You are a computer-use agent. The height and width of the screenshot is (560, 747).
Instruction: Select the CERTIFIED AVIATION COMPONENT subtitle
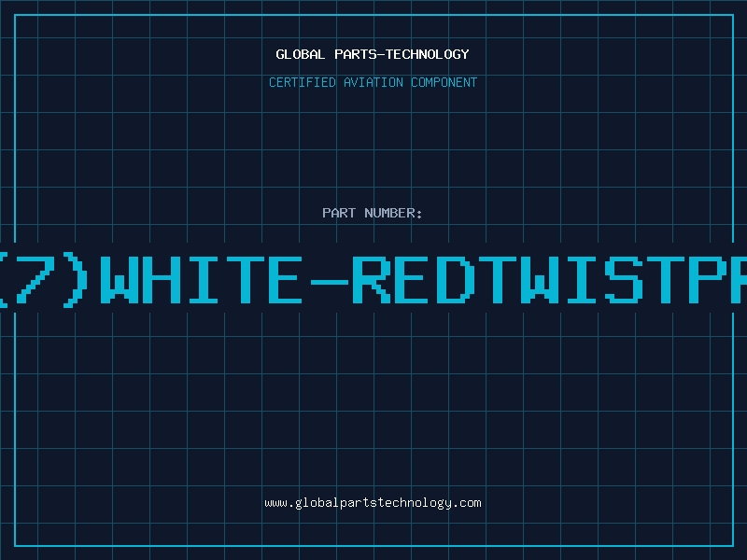[x=373, y=82]
